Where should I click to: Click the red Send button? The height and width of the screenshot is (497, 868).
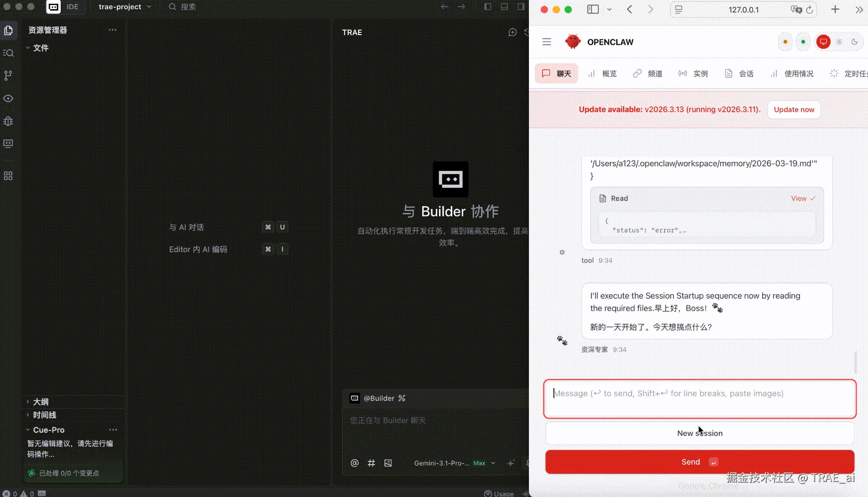[700, 462]
